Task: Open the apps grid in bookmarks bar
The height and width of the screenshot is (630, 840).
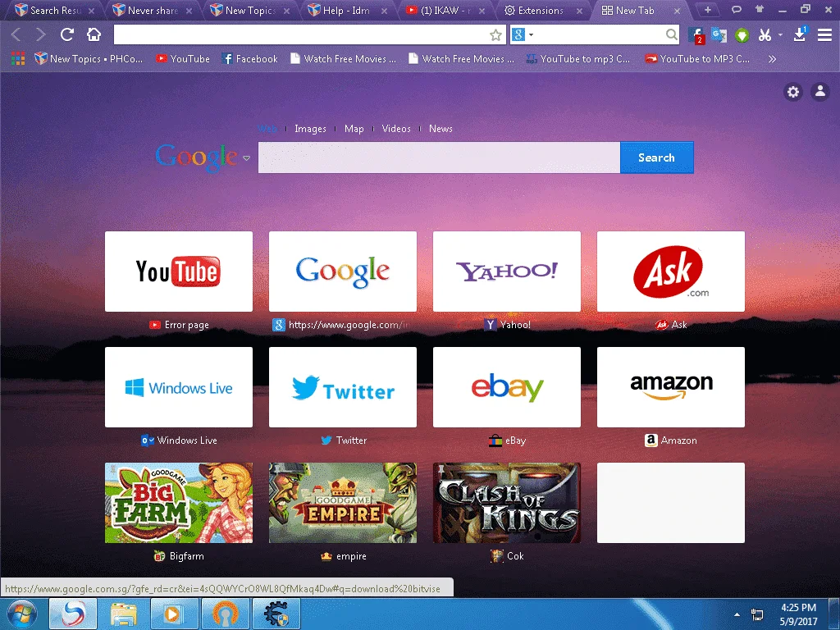Action: 18,59
